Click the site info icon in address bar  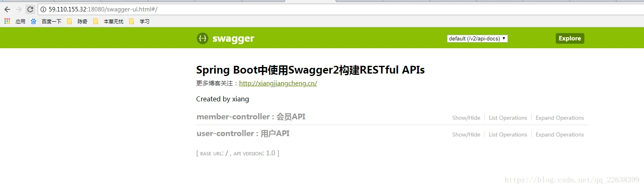point(43,9)
